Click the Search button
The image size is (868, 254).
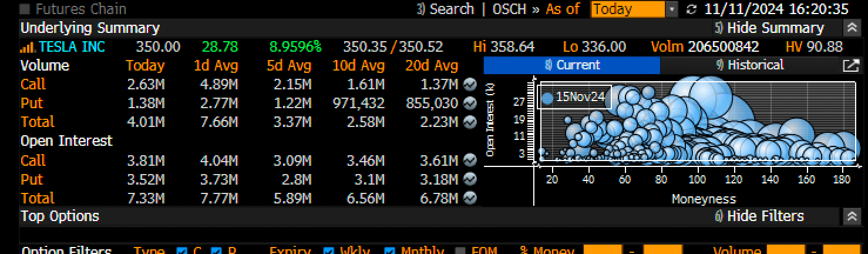click(x=445, y=9)
